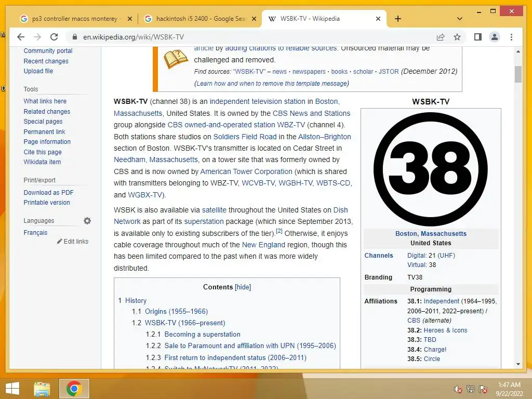Click the scrollbar down arrow
The height and width of the screenshot is (399, 532).
518,364
